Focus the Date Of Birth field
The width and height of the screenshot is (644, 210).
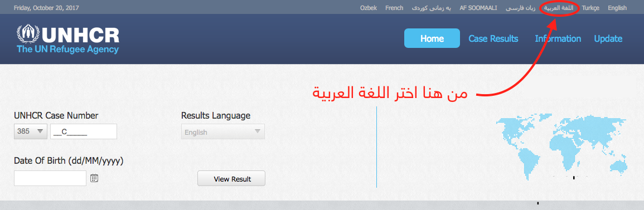pos(50,178)
